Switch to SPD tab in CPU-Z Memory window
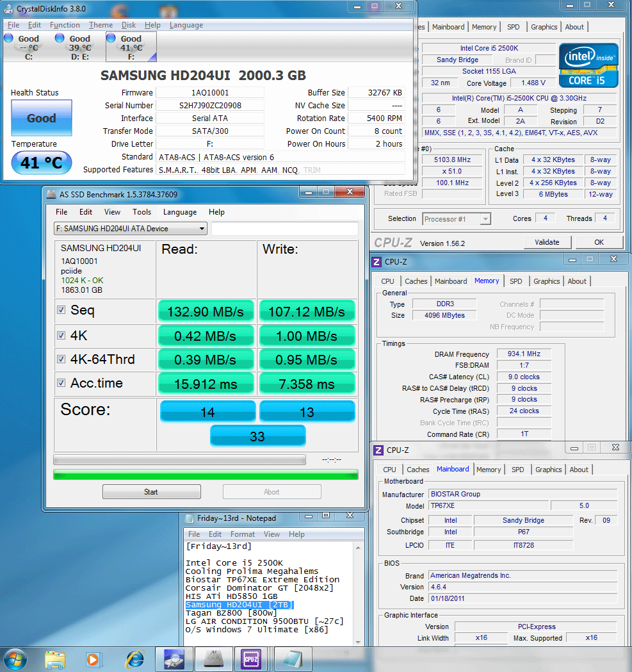 (x=516, y=282)
